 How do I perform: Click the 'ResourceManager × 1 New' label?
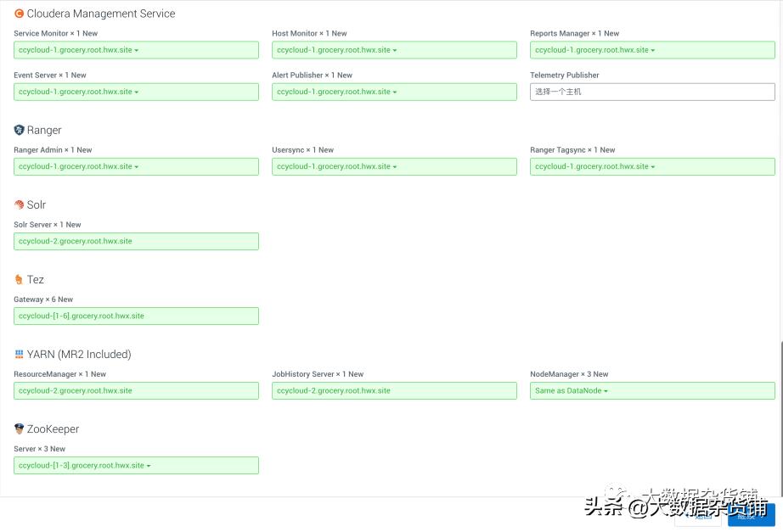pyautogui.click(x=59, y=374)
